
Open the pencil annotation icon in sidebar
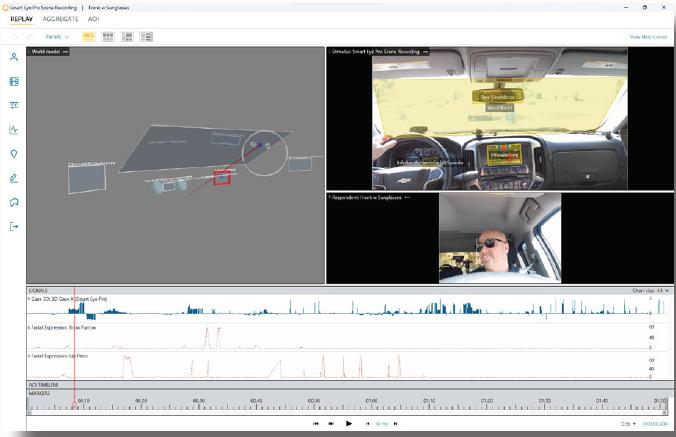click(14, 178)
